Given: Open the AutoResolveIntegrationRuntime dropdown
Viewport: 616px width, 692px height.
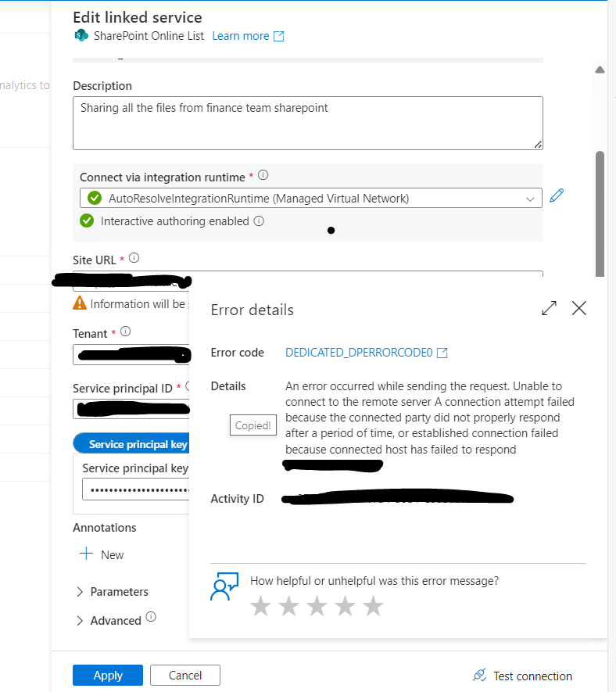Looking at the screenshot, I should pos(310,198).
